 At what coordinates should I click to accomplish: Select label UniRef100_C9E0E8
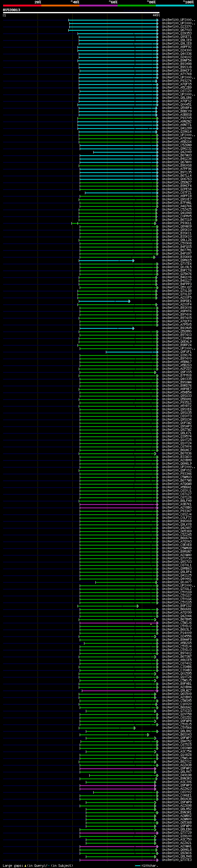[176, 545]
